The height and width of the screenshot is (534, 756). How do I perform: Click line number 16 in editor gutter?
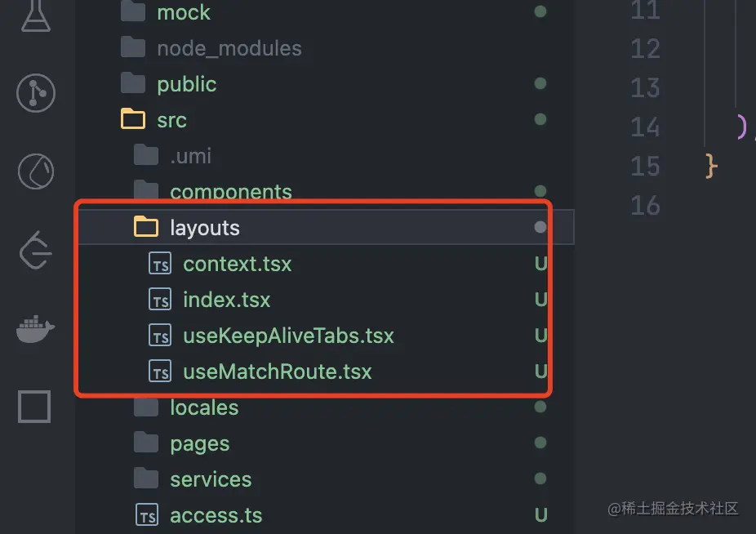[645, 206]
